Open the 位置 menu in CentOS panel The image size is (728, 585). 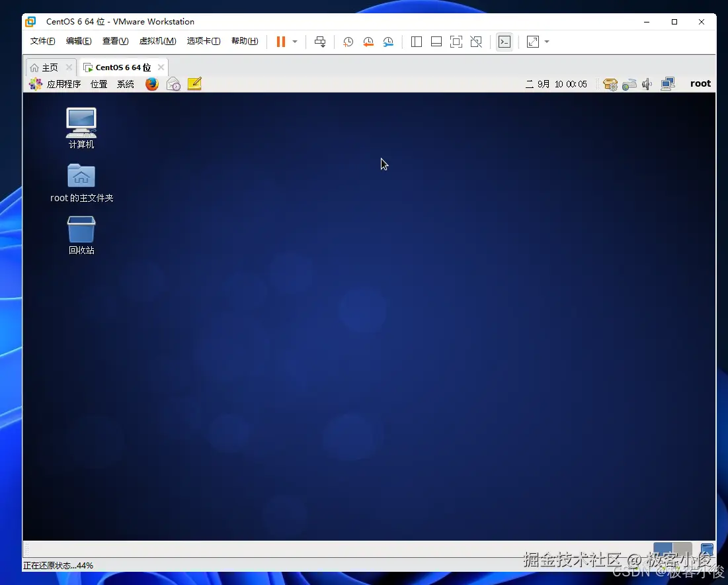pyautogui.click(x=99, y=84)
